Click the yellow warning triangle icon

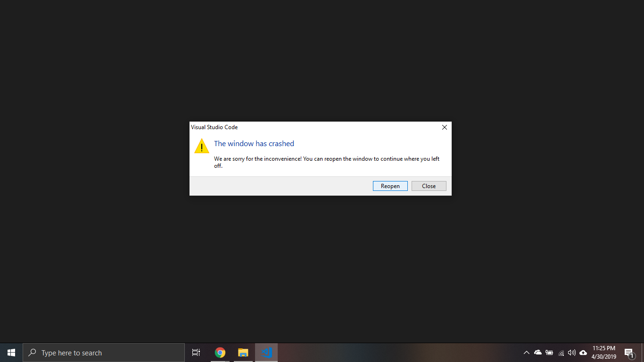(x=202, y=146)
